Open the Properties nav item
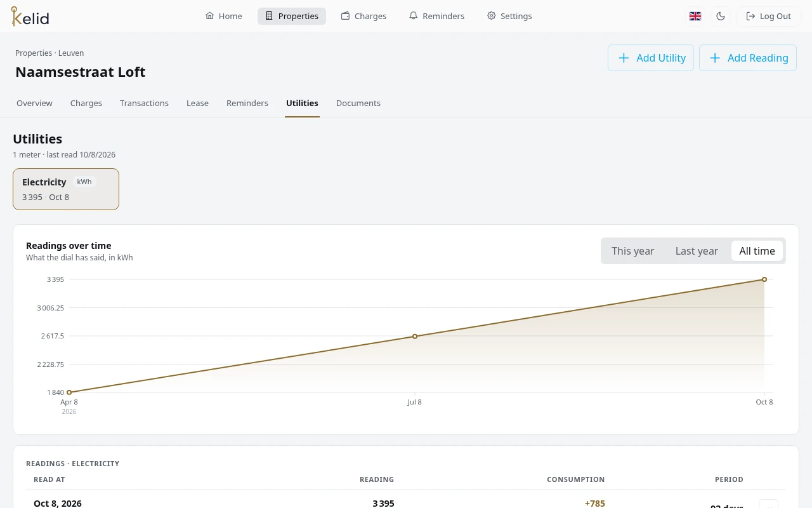This screenshot has height=508, width=812. pos(292,16)
